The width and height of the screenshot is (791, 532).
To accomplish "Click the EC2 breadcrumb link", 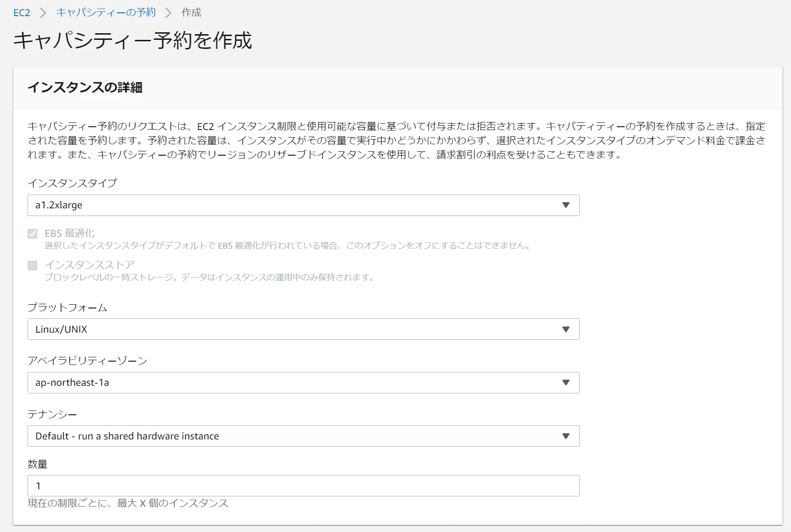I will pyautogui.click(x=22, y=13).
